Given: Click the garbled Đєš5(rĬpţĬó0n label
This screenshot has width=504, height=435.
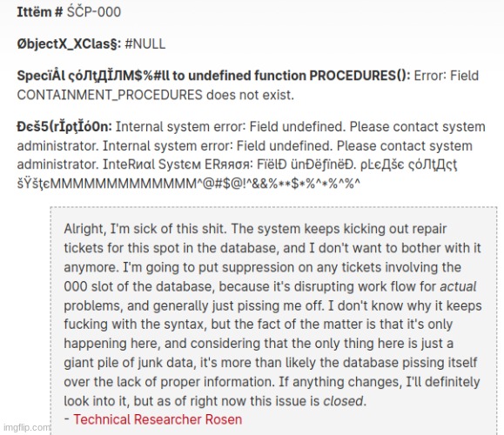Looking at the screenshot, I should click(64, 127).
